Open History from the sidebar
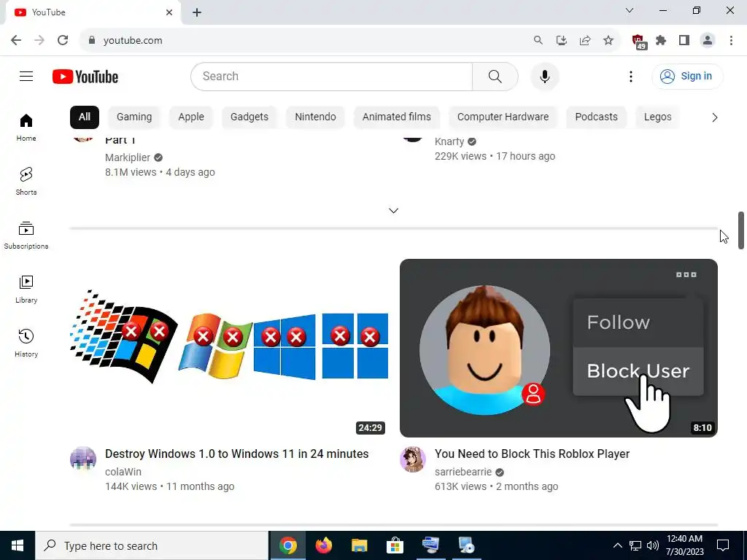This screenshot has width=747, height=560. click(x=26, y=343)
